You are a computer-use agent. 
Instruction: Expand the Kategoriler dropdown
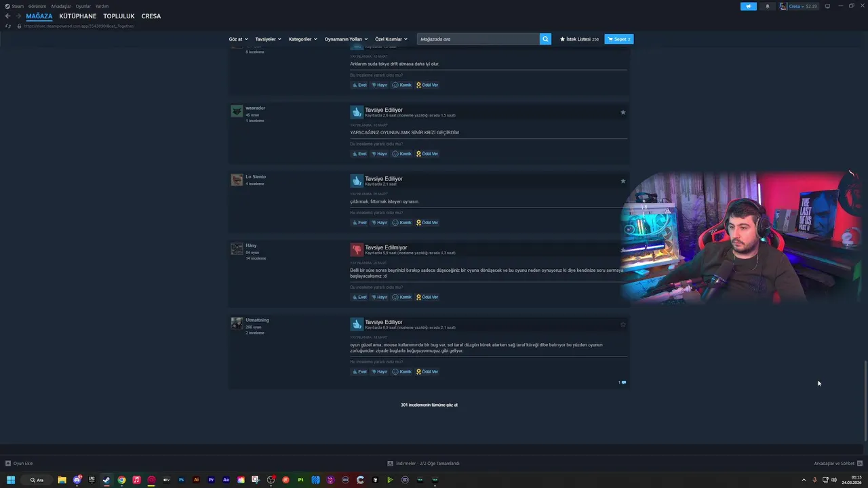(303, 39)
